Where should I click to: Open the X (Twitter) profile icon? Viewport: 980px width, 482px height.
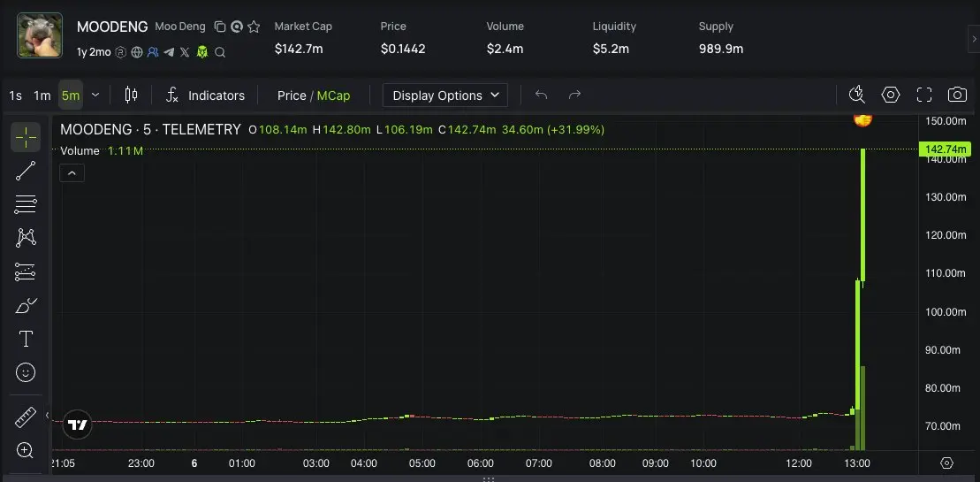click(185, 52)
